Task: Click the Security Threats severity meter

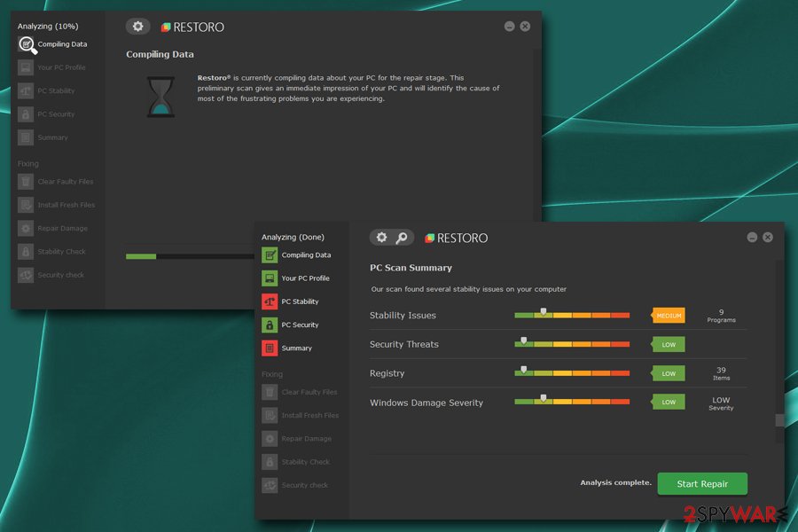Action: 572,344
